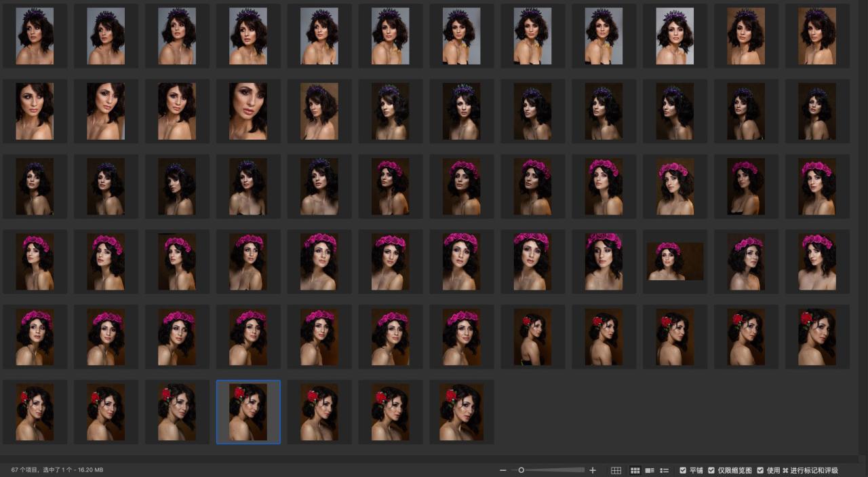
Task: Select the last thumbnail in the fifth row
Action: (817, 337)
